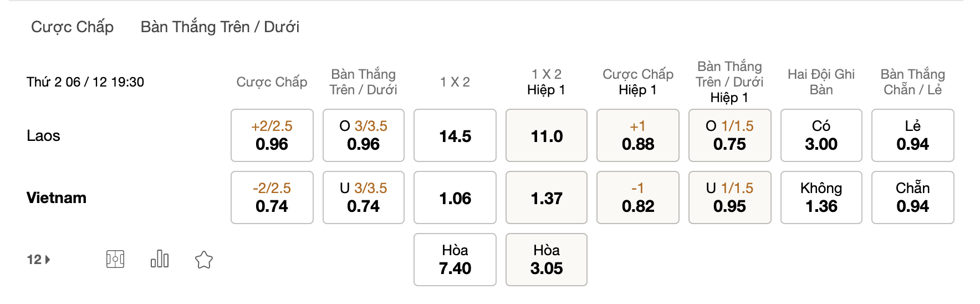The image size is (980, 304).
Task: Select first half handicap +1 at 0.88
Action: [x=638, y=135]
